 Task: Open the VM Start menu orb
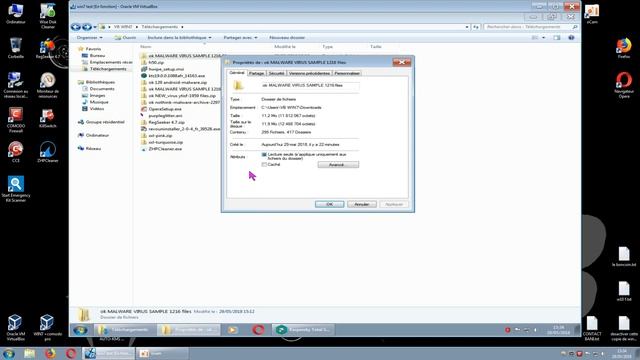80,329
